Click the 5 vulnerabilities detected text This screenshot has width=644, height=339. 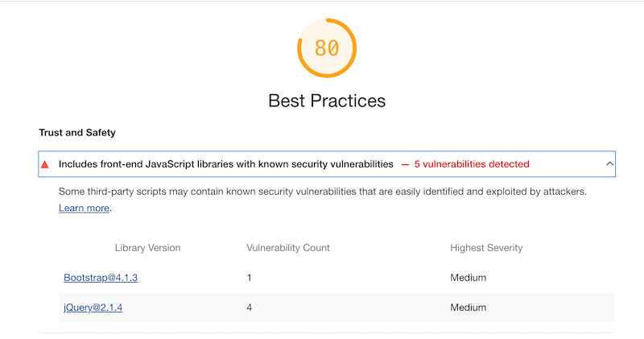pos(472,164)
